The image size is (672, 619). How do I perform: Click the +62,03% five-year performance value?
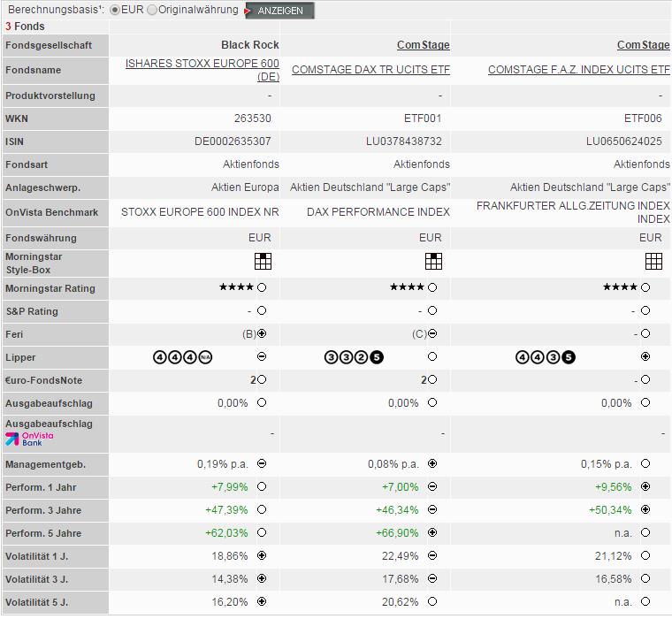coord(226,533)
